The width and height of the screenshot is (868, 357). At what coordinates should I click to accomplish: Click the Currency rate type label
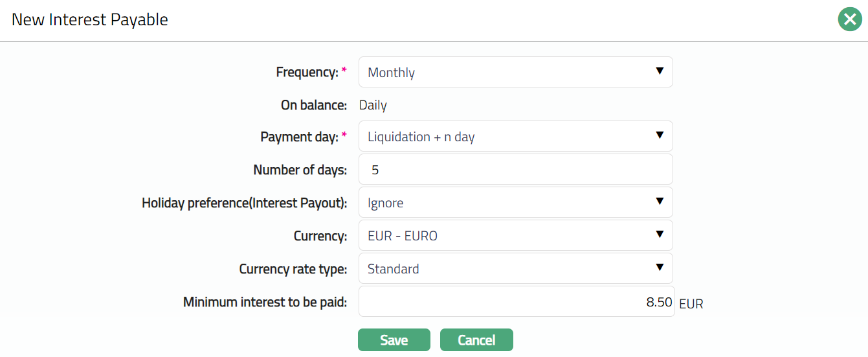point(293,270)
